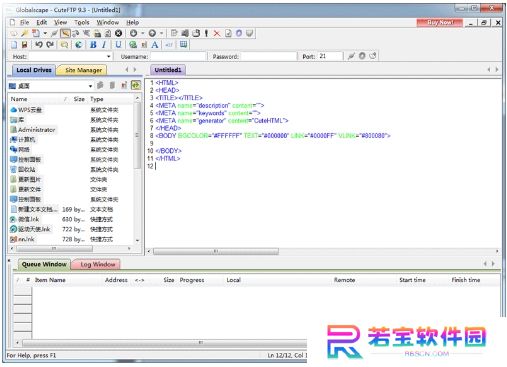Click the red X delete icon

pyautogui.click(x=217, y=33)
